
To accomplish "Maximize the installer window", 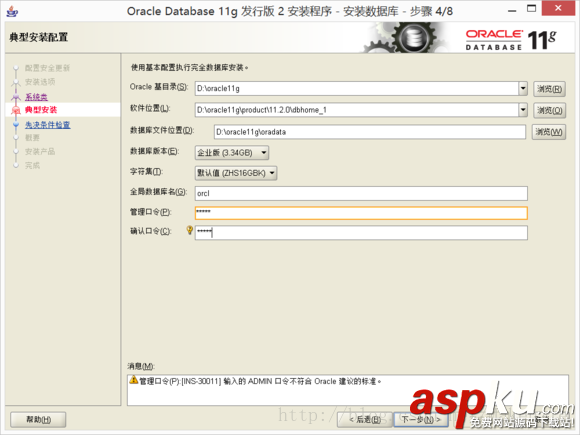I will (x=531, y=9).
